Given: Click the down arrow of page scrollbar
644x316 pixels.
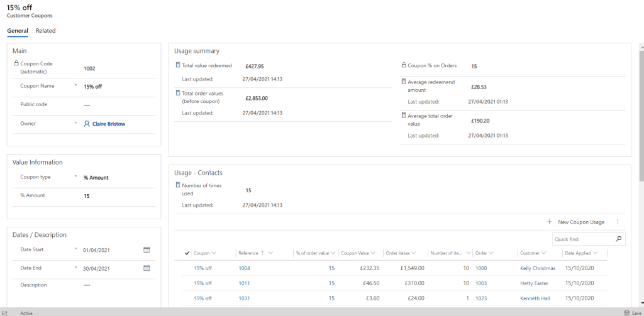Looking at the screenshot, I should pos(640,303).
